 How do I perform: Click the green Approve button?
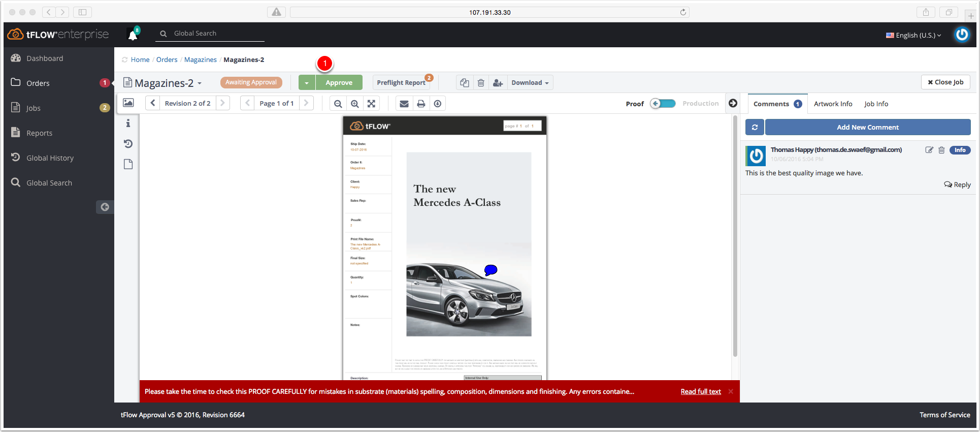[x=339, y=83]
